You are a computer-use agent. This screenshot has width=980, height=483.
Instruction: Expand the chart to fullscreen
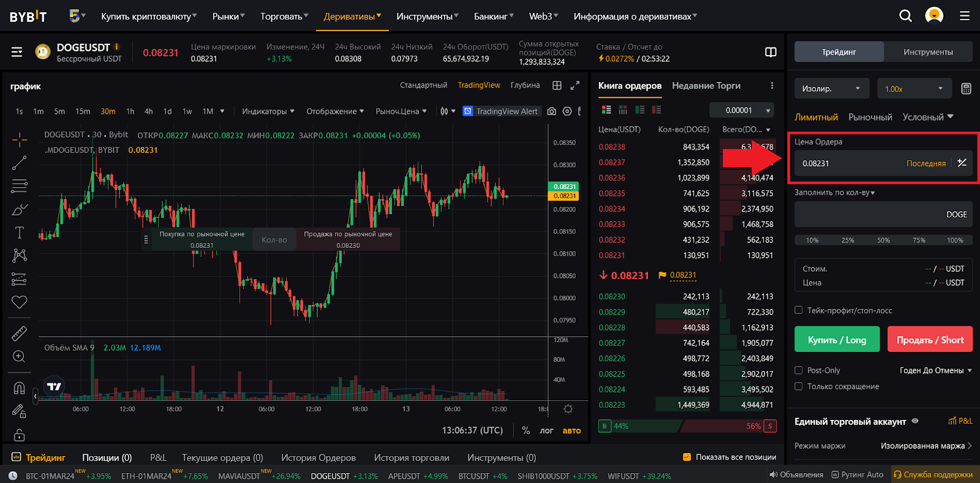coord(575,86)
